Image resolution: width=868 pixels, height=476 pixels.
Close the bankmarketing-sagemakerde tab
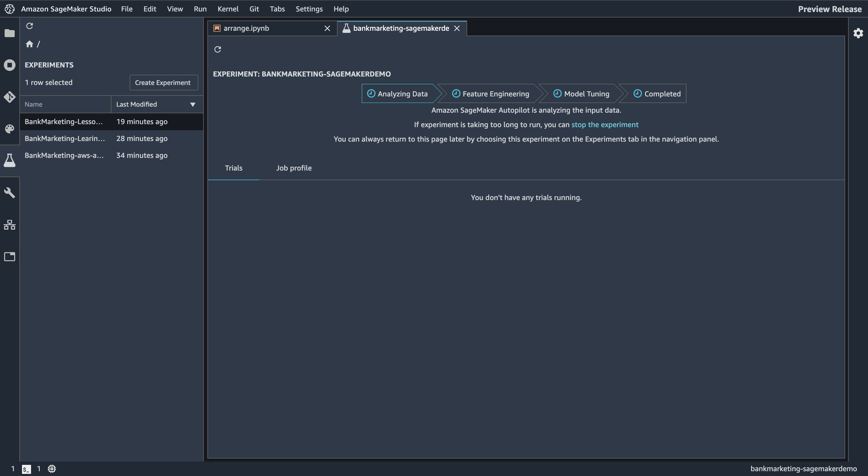(457, 28)
